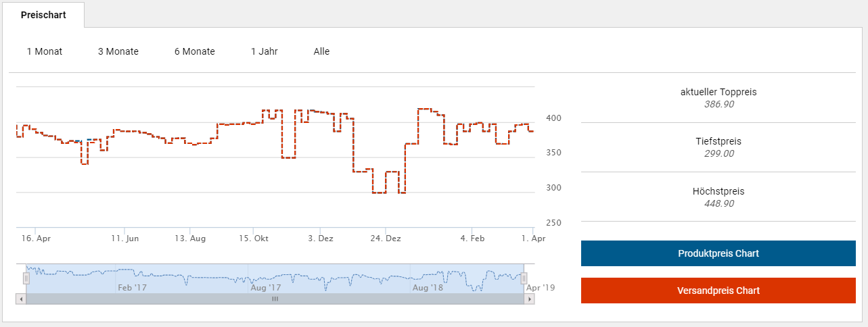Show the Alle time range
This screenshot has width=868, height=327.
(322, 51)
